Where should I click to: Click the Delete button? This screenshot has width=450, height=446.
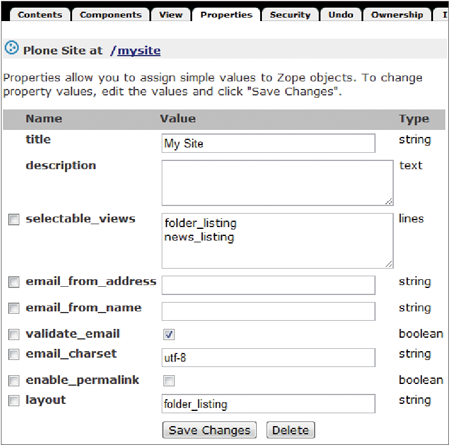(290, 430)
